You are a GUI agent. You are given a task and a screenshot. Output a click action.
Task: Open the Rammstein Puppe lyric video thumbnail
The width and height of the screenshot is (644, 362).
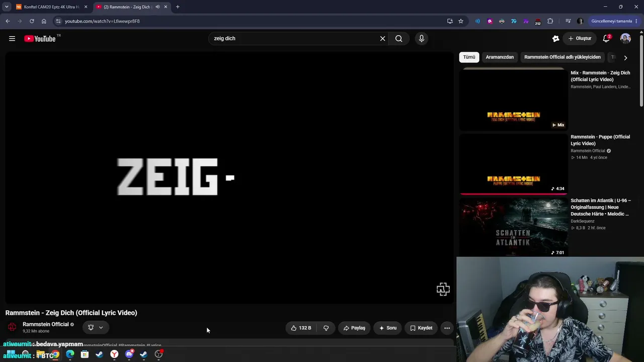[514, 163]
